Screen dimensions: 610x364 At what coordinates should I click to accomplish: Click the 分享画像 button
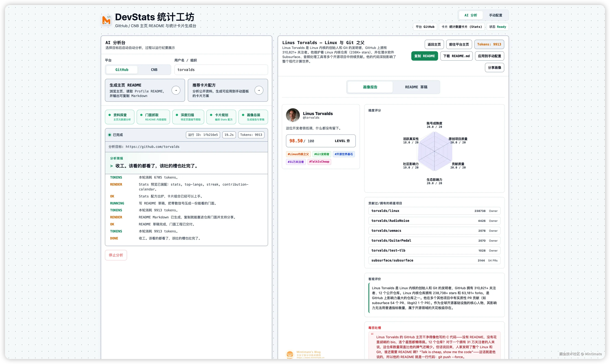(494, 68)
